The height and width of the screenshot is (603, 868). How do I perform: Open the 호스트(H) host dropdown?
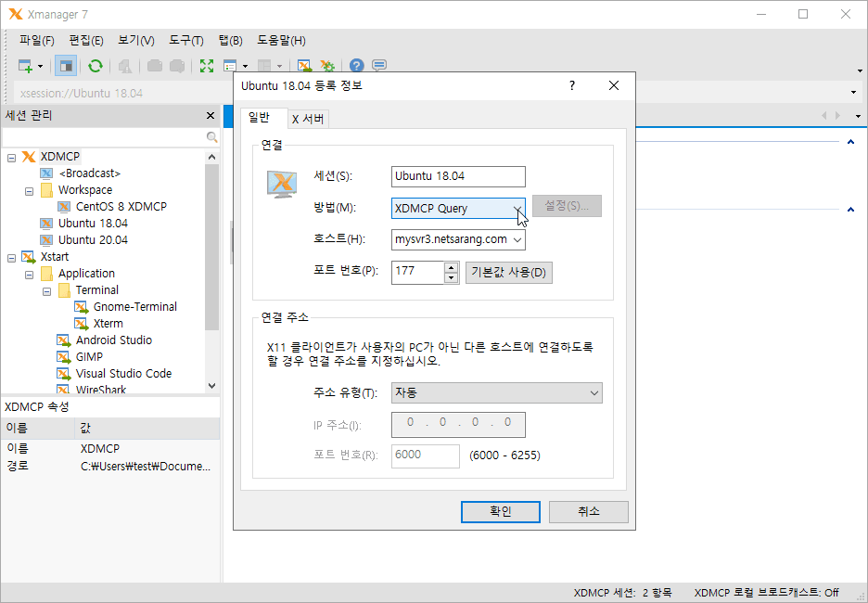[x=517, y=239]
